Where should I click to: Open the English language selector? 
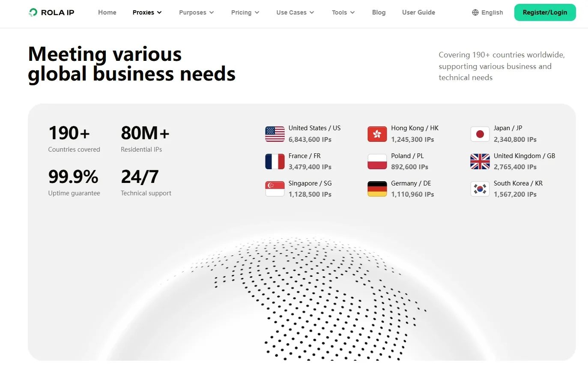click(x=487, y=12)
